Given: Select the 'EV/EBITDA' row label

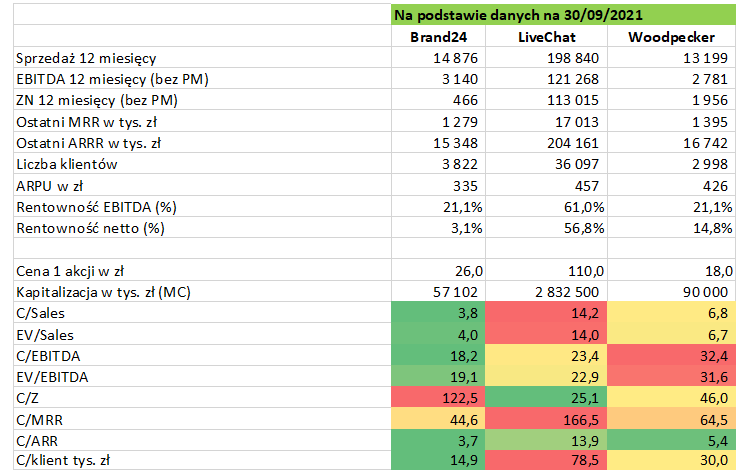Looking at the screenshot, I should click(x=52, y=377).
